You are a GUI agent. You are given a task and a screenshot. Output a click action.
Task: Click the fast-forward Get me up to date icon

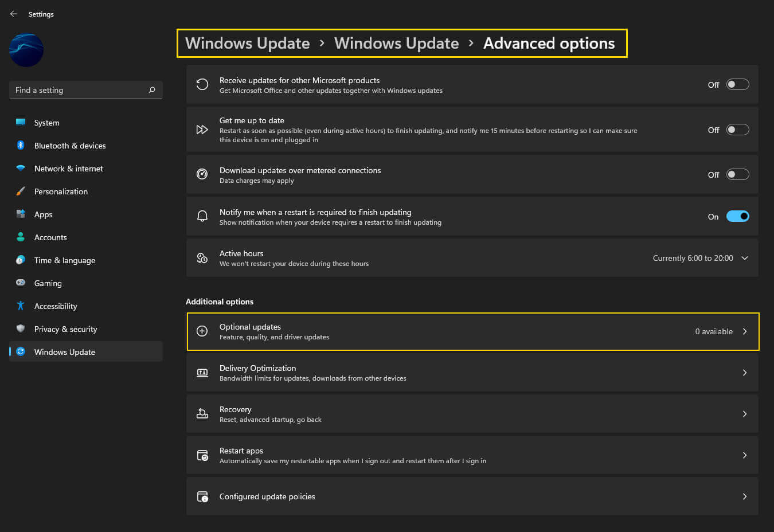pos(202,130)
